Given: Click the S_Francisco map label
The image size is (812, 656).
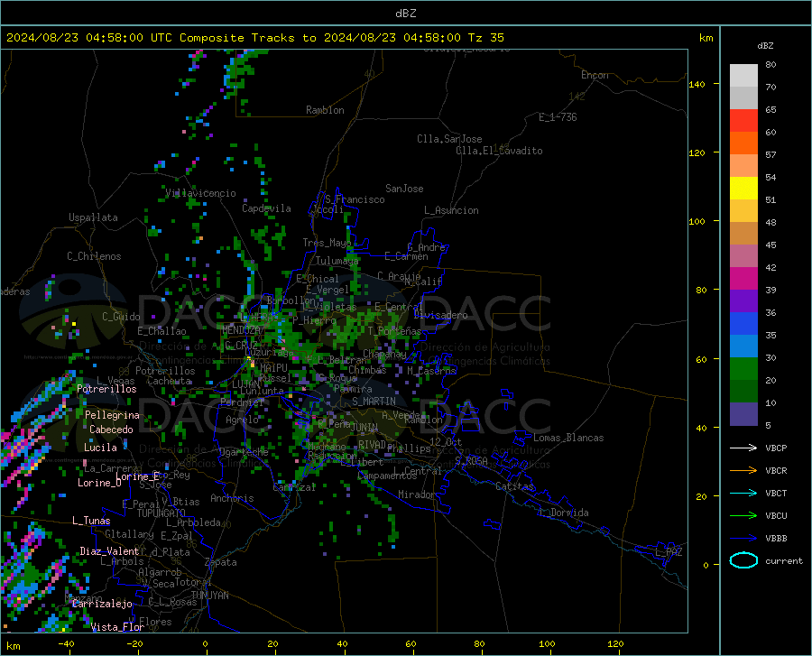Looking at the screenshot, I should click(x=355, y=199).
